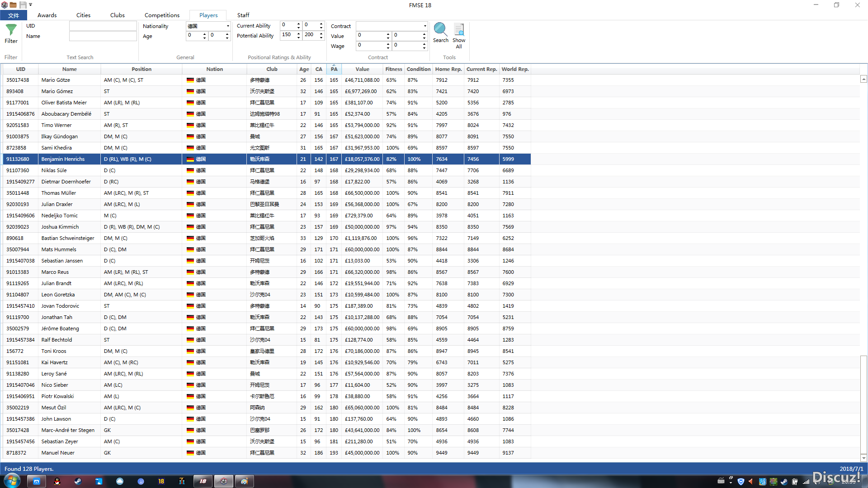The image size is (868, 488).
Task: Click the cloud taskbar icon
Action: pos(120,481)
